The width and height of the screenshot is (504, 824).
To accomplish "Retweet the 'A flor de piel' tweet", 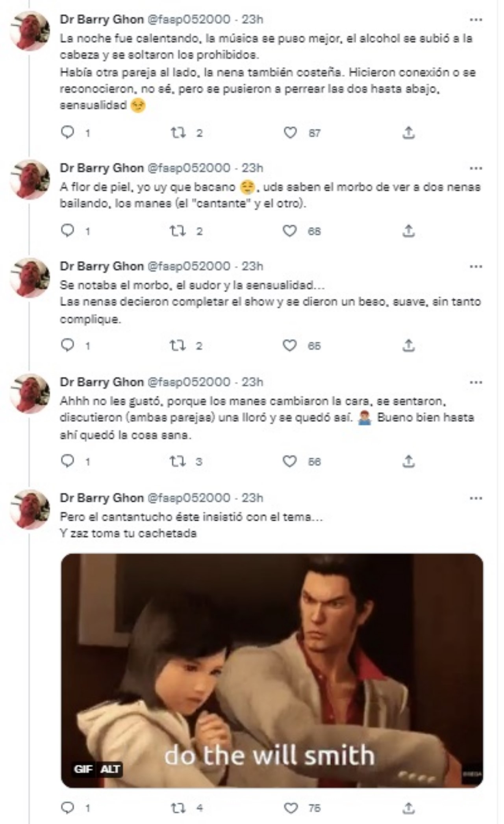I will point(178,231).
